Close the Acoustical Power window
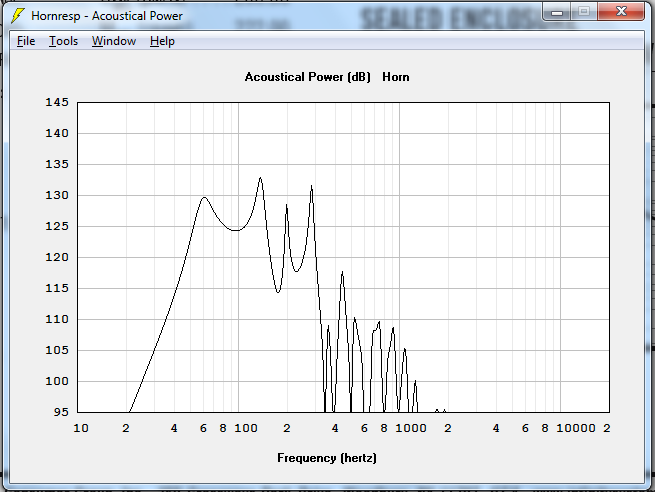 pos(621,12)
